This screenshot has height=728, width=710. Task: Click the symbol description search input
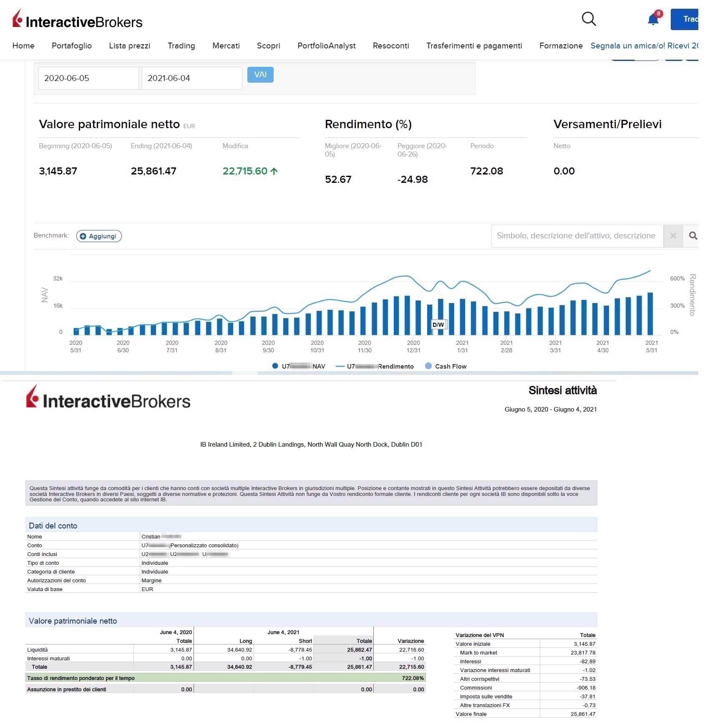(577, 236)
